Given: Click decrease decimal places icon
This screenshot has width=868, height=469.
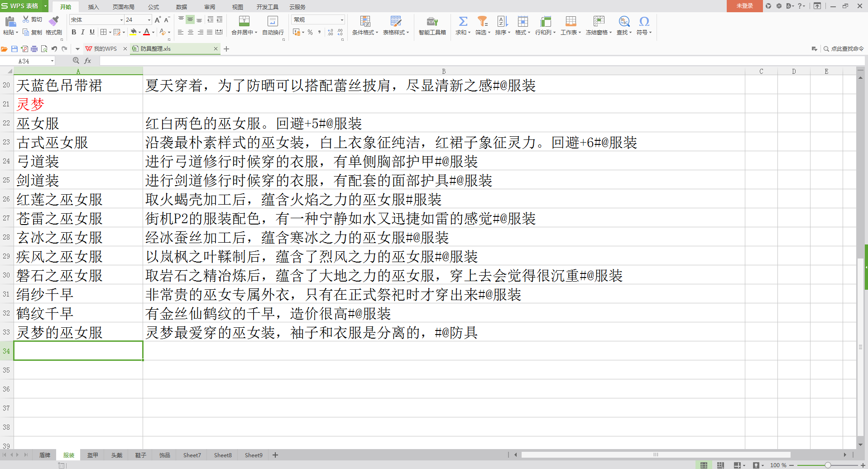Looking at the screenshot, I should 340,32.
